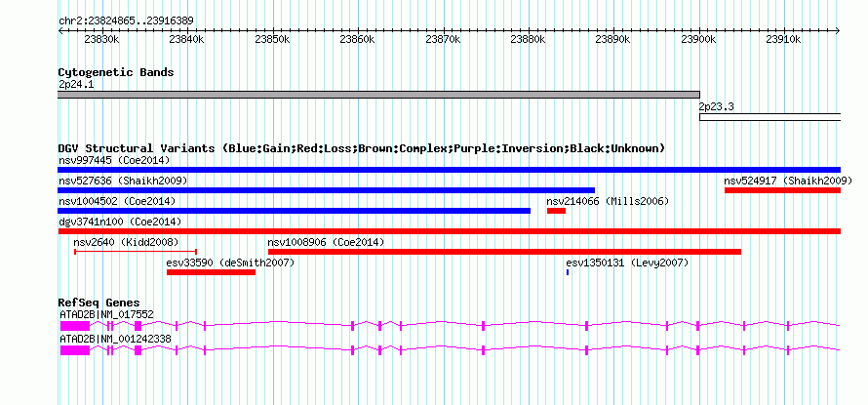
Task: Click the left arrowhead of the ruler
Action: [60, 31]
